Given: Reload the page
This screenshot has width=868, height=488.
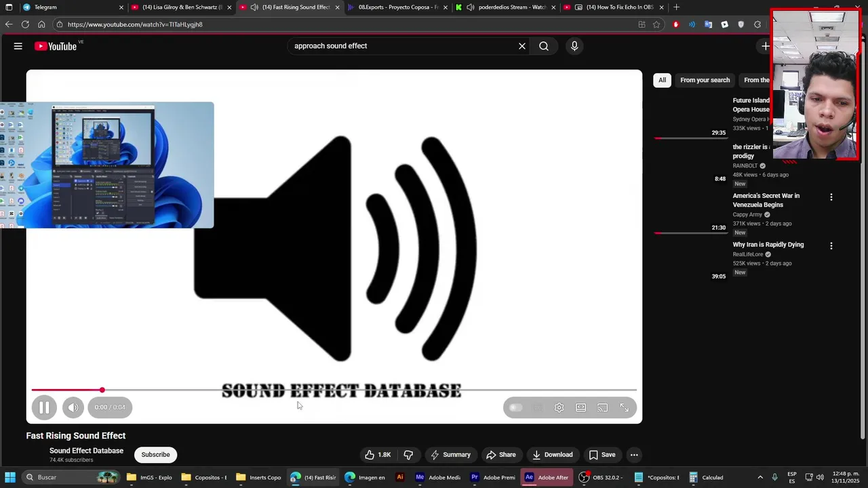Looking at the screenshot, I should (x=25, y=24).
